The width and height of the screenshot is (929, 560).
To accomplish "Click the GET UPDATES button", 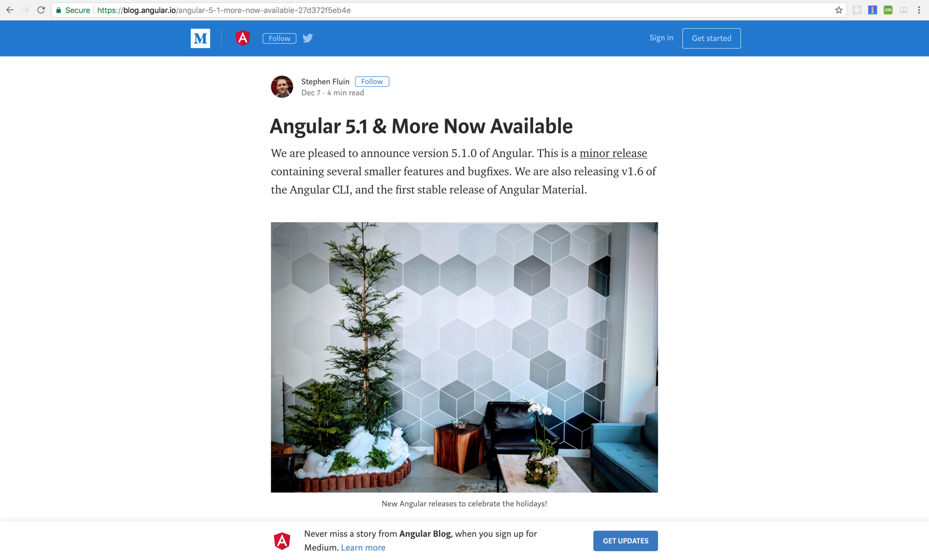I will coord(625,541).
